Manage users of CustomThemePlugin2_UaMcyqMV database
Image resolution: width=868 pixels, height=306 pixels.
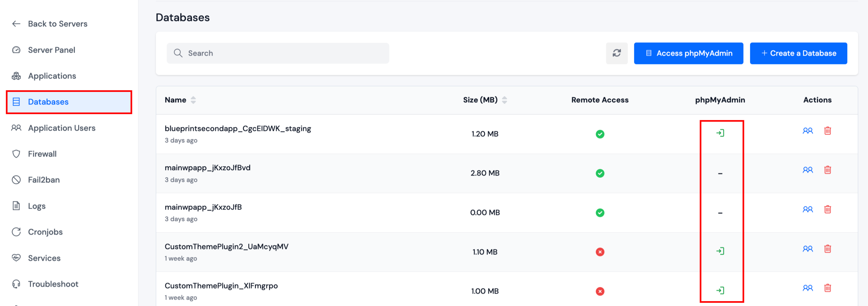[x=808, y=249]
